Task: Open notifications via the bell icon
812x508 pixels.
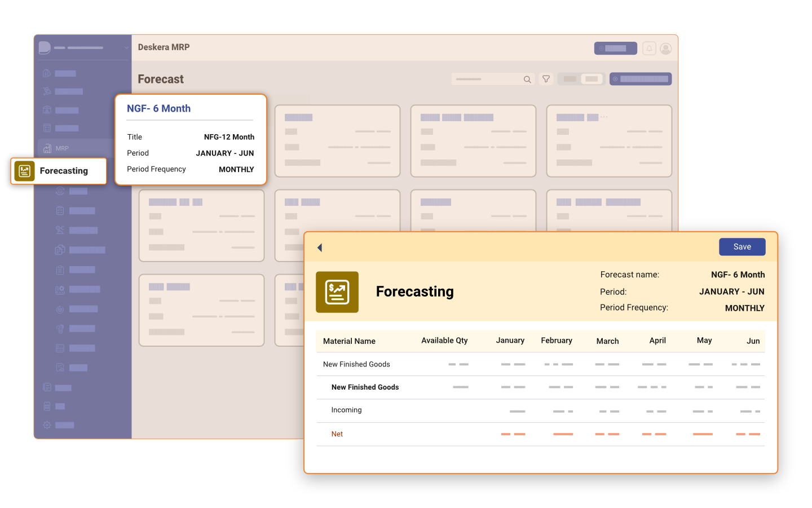Action: pyautogui.click(x=650, y=48)
